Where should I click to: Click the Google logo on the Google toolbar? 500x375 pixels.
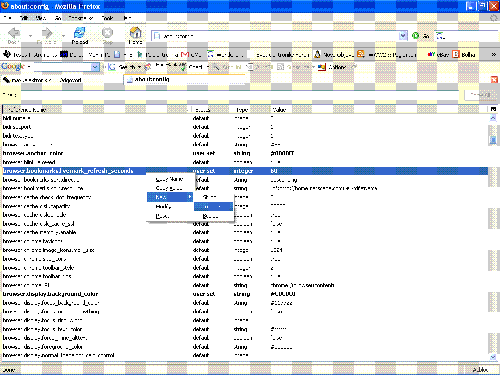(13, 67)
